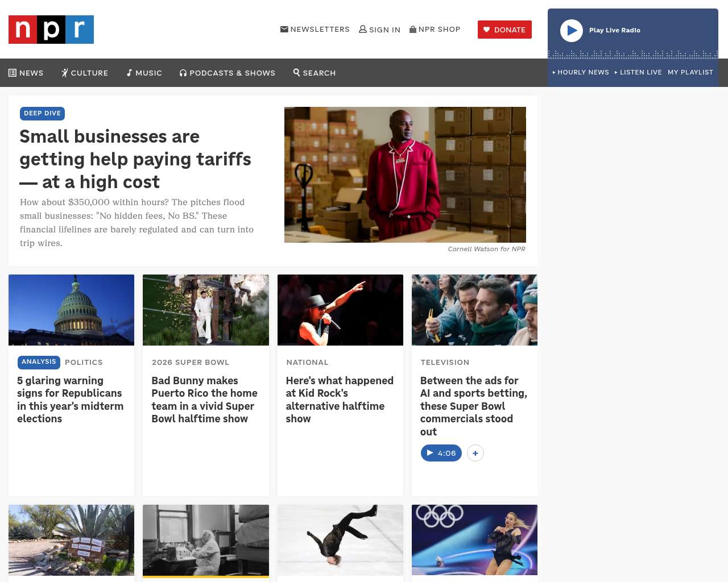
Task: Open the Kid Rock alternative halftime headline
Action: 340,400
